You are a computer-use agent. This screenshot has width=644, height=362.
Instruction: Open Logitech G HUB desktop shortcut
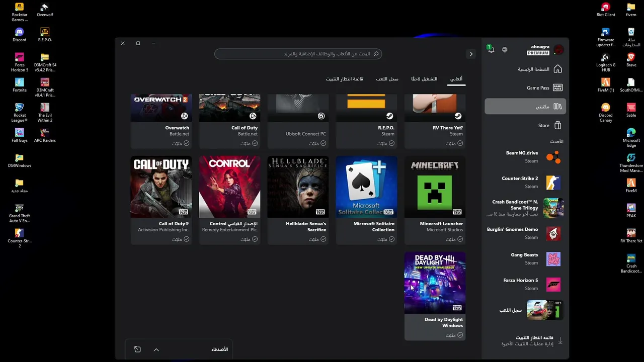coord(606,62)
